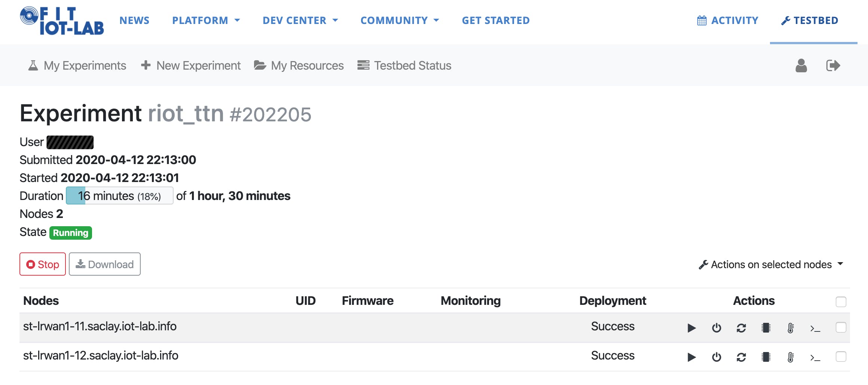868x385 pixels.
Task: Click node name st-lrwan1-12.saclay.iot-lab.info
Action: point(101,355)
